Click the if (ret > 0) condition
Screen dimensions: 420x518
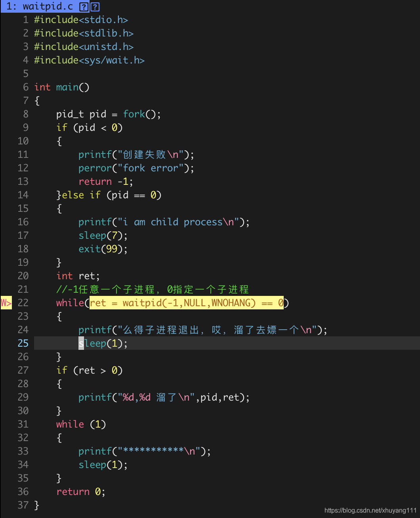90,370
